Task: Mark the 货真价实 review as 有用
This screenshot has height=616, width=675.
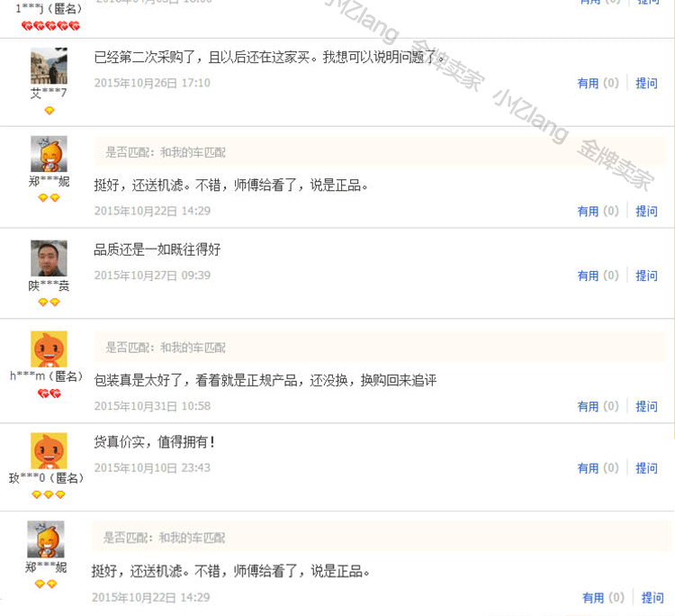Action: pos(598,467)
